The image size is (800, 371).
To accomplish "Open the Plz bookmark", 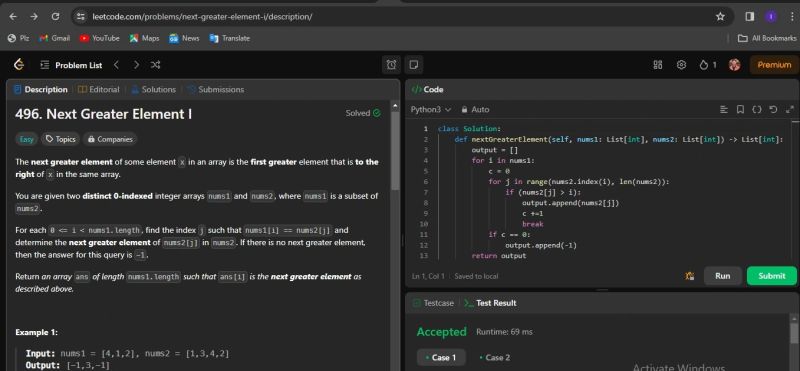I will [x=18, y=38].
